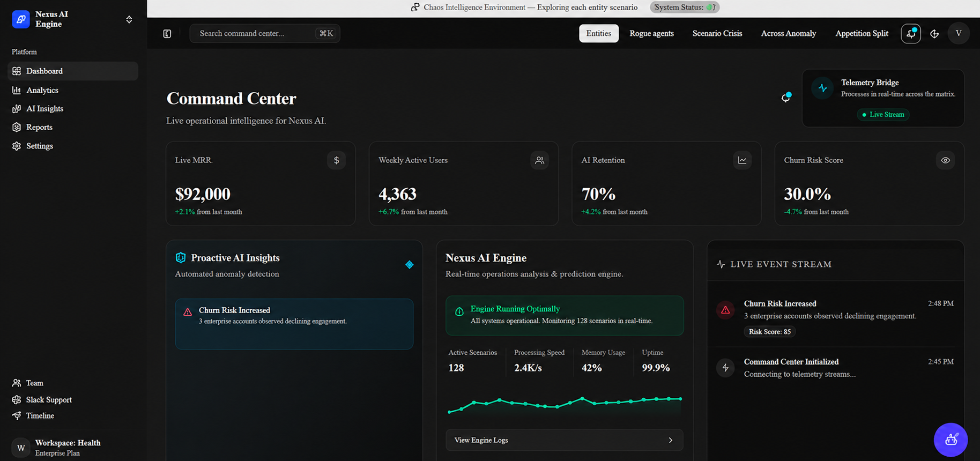Switch to the Across Anomaly tab
980x461 pixels.
coord(789,33)
